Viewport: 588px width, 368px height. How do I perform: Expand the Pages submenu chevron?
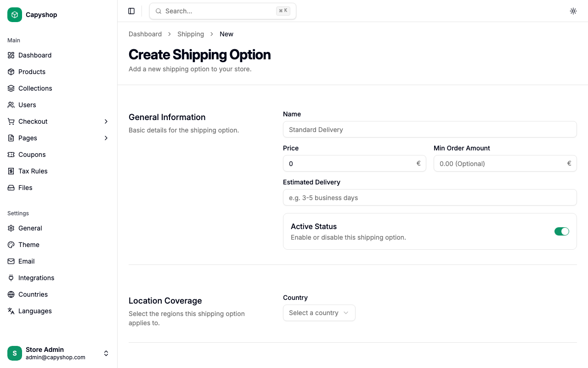[106, 138]
